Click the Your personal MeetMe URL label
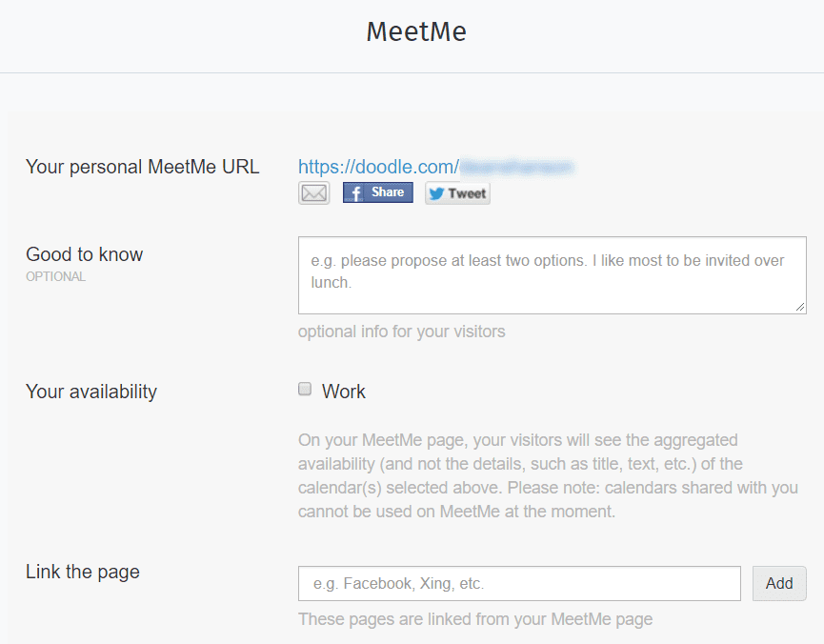This screenshot has height=644, width=824. click(142, 167)
